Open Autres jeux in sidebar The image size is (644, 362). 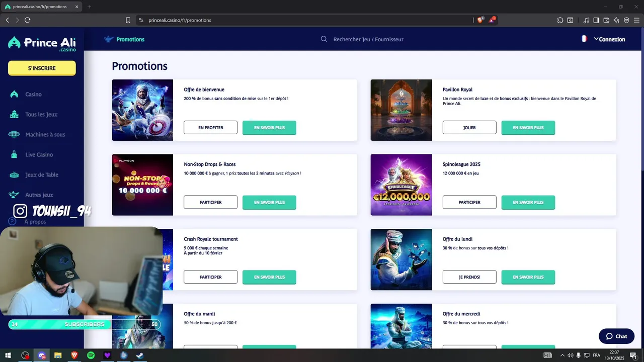tap(39, 195)
